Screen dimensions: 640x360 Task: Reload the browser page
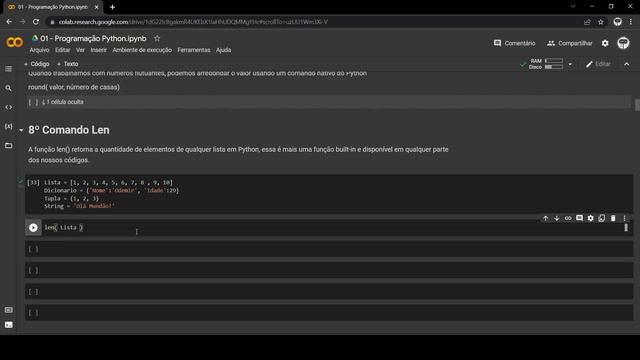[x=36, y=22]
